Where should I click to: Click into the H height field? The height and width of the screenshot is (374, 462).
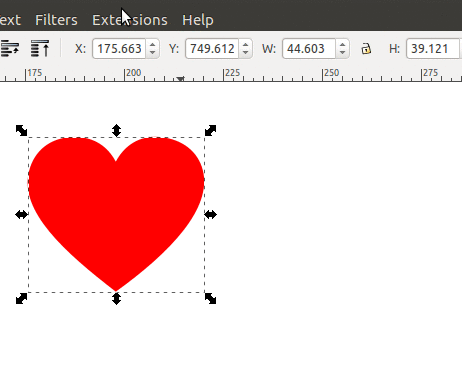tap(434, 49)
